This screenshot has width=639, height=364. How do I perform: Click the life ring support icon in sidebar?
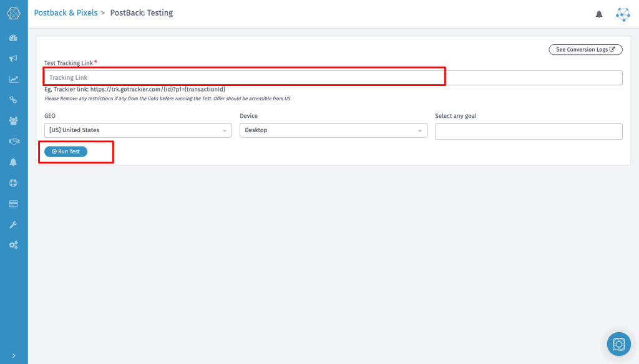[13, 183]
